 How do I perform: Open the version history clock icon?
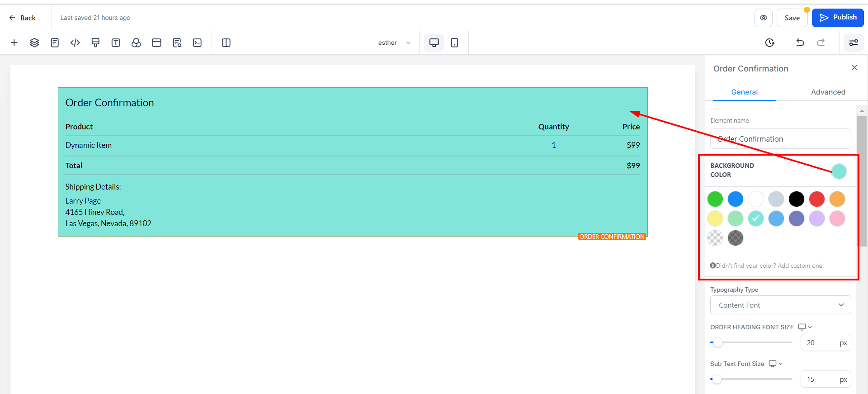pyautogui.click(x=769, y=43)
